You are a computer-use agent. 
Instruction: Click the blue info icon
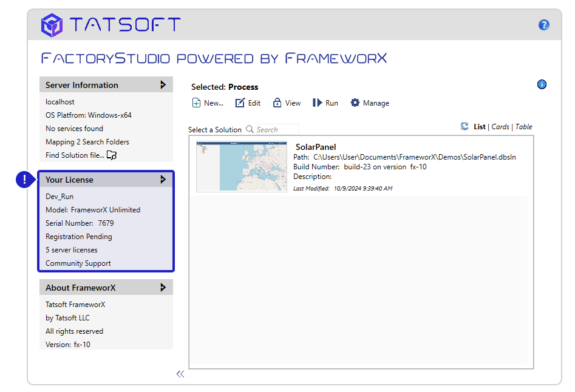tap(542, 84)
